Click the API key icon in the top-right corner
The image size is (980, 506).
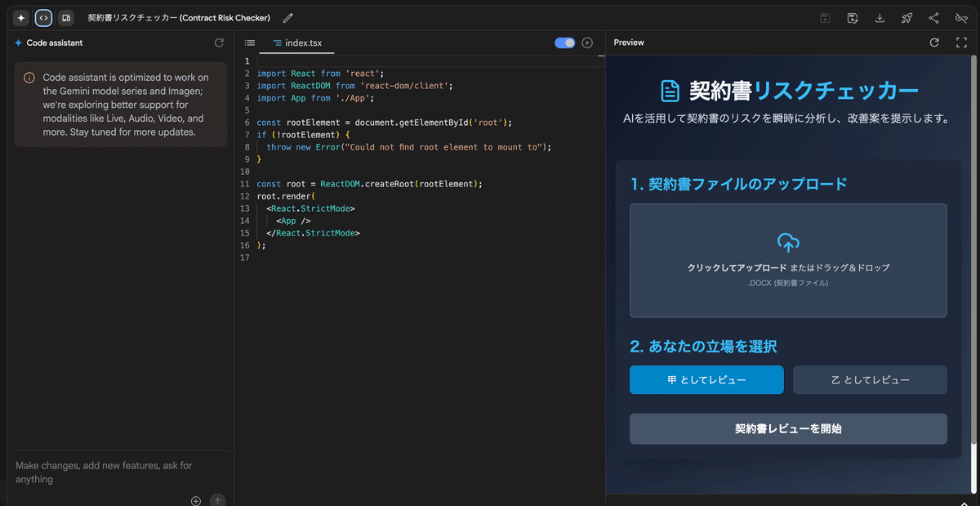point(961,17)
